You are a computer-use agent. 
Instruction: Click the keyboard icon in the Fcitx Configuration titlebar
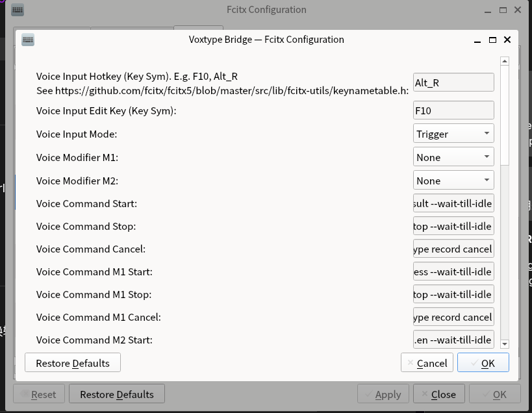(18, 10)
